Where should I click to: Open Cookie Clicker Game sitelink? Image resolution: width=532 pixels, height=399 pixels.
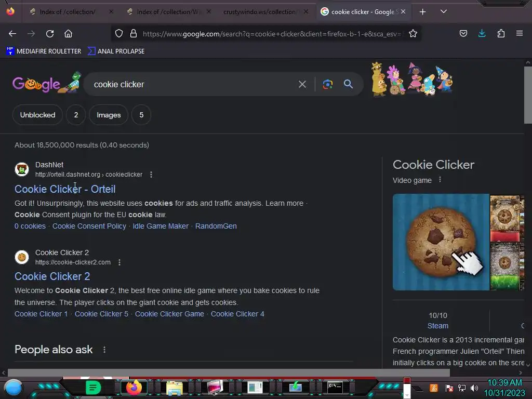tap(169, 314)
